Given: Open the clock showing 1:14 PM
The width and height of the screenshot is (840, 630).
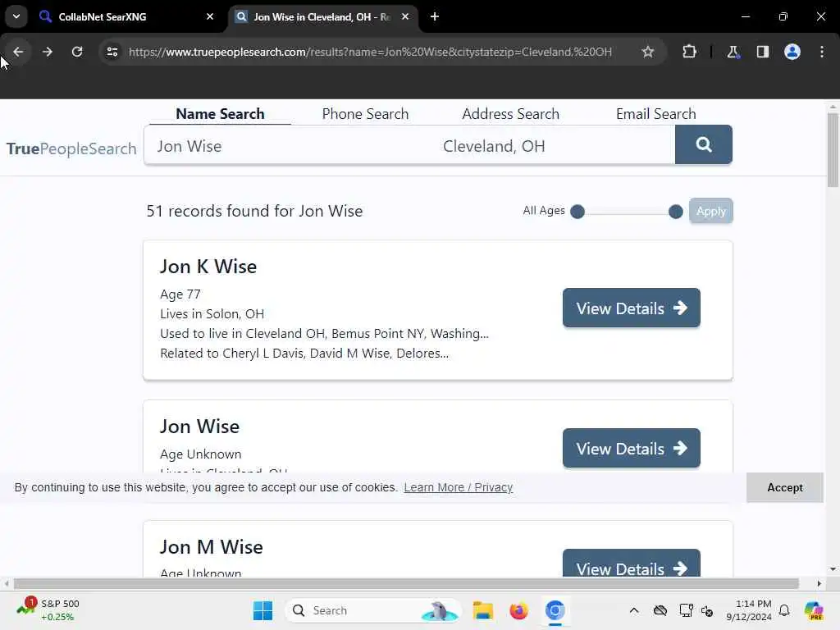Looking at the screenshot, I should [x=749, y=610].
